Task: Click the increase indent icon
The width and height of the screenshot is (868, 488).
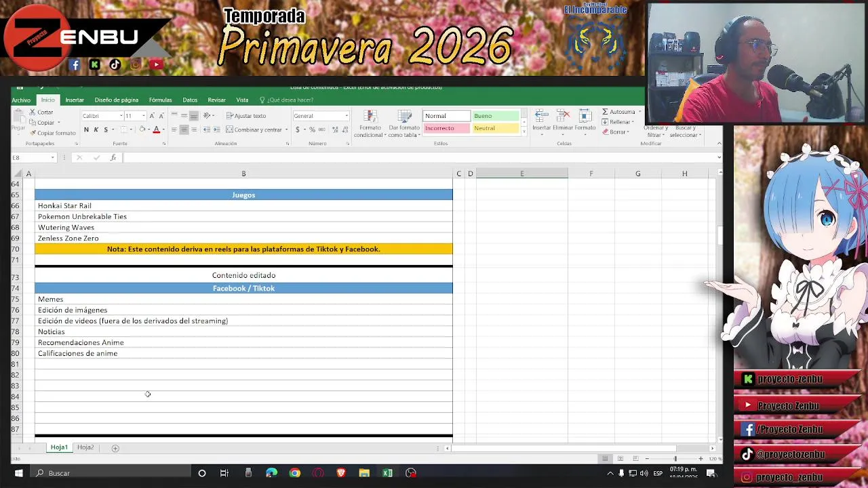Action: click(x=217, y=129)
